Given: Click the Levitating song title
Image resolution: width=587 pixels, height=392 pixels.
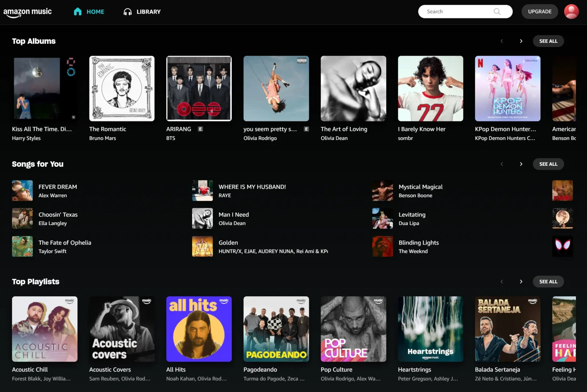Looking at the screenshot, I should (x=412, y=215).
